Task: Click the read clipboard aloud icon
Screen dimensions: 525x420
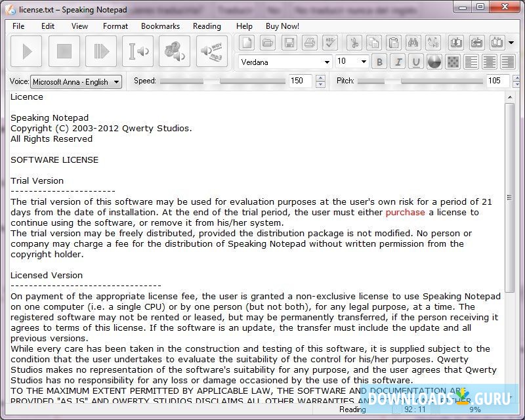Action: coord(175,51)
